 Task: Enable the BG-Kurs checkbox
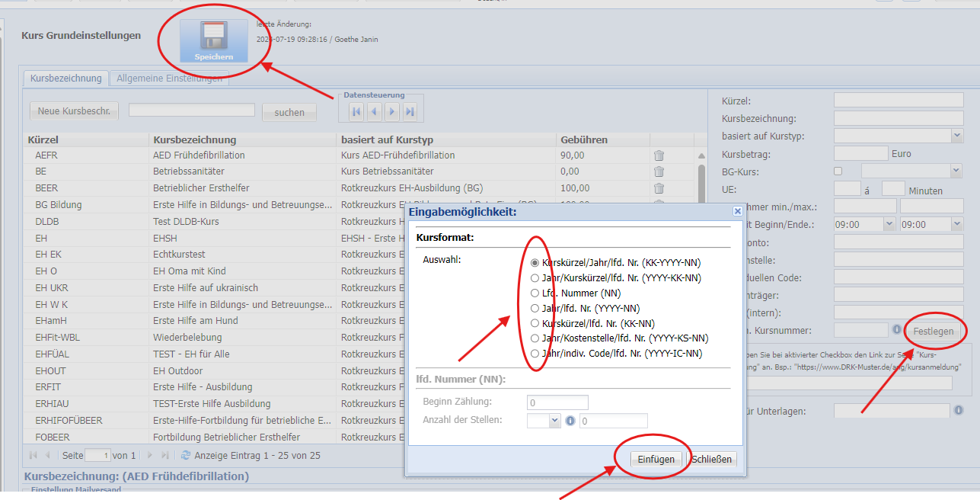pos(838,171)
